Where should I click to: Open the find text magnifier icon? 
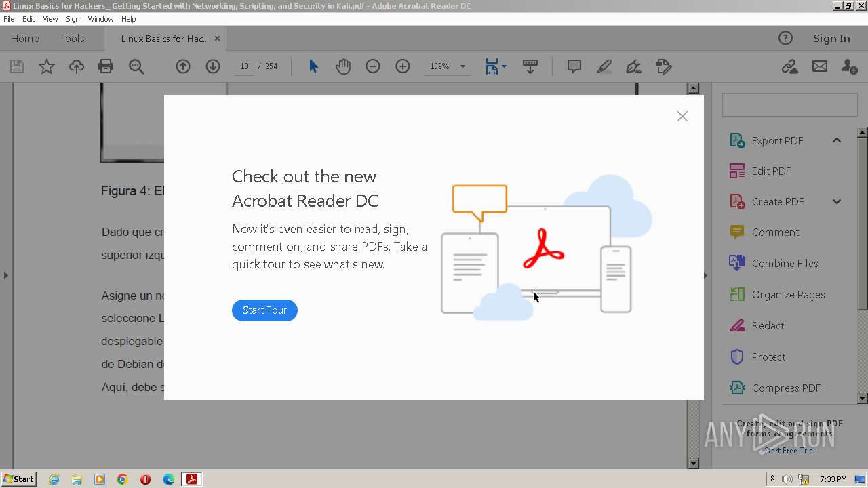136,66
